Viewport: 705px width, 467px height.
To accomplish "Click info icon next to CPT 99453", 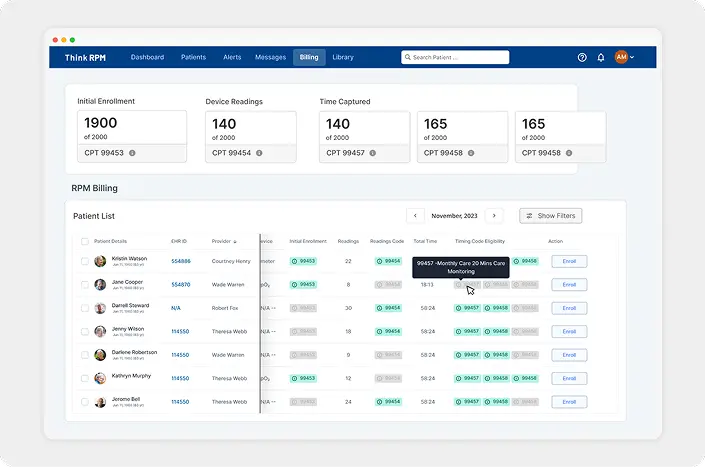I will click(132, 153).
